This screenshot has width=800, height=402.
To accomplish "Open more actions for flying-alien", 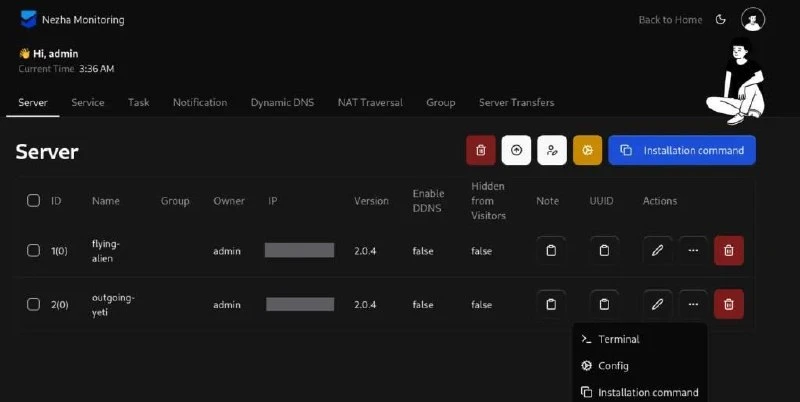I will [x=693, y=250].
